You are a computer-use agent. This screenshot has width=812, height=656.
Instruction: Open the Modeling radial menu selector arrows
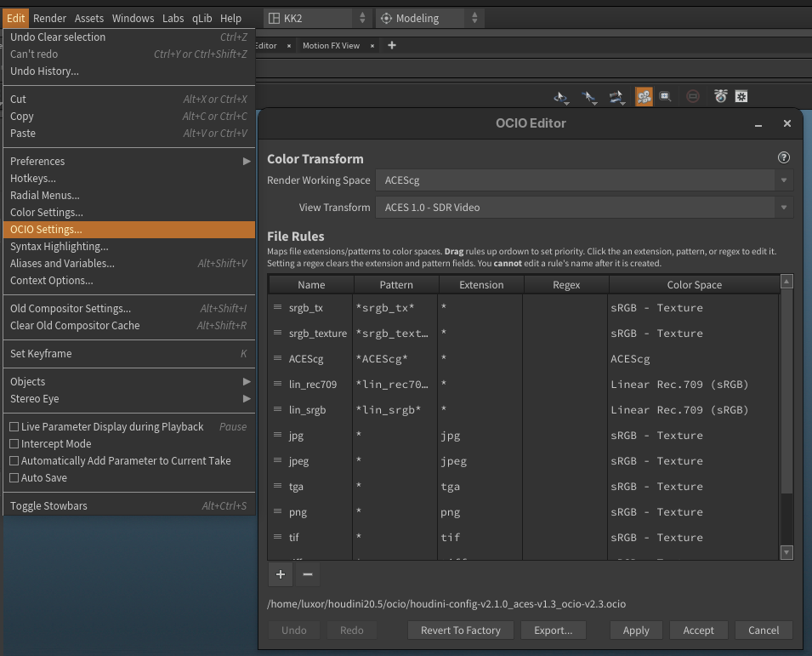tap(474, 19)
